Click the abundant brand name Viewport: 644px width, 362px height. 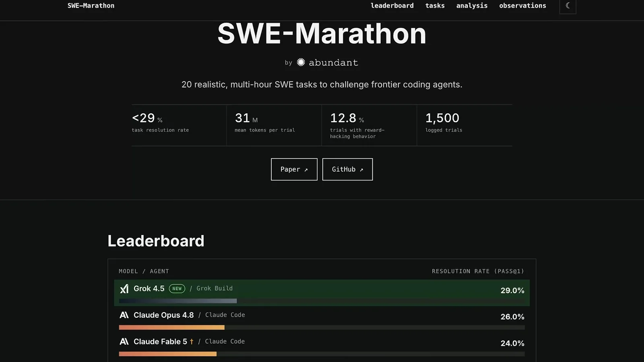pyautogui.click(x=333, y=63)
